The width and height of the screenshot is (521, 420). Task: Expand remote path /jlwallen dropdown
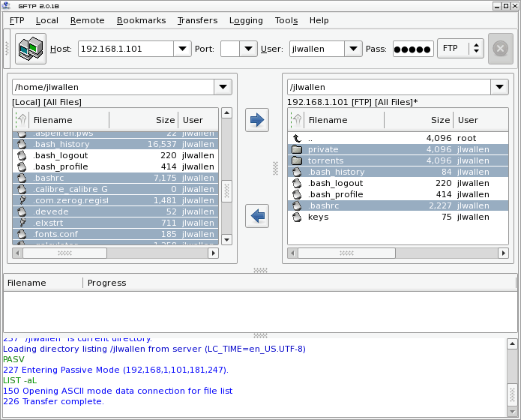coord(499,87)
